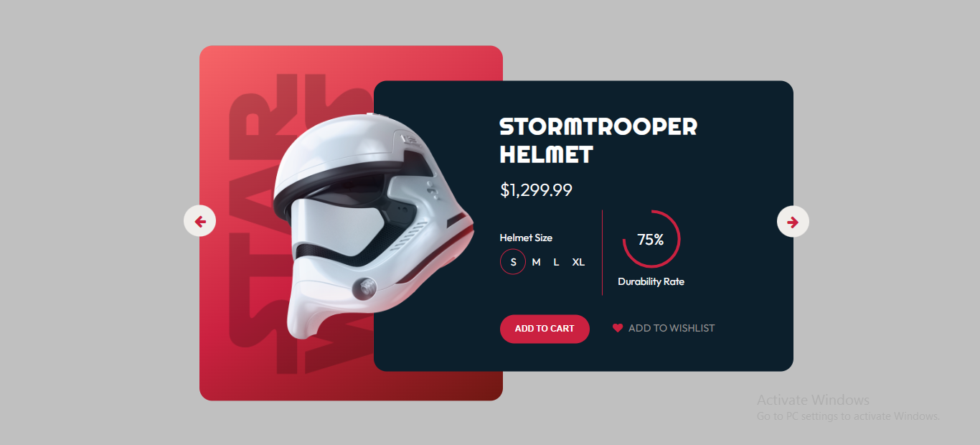Click the Helmet Size label
Viewport: 980px width, 445px height.
pyautogui.click(x=526, y=238)
